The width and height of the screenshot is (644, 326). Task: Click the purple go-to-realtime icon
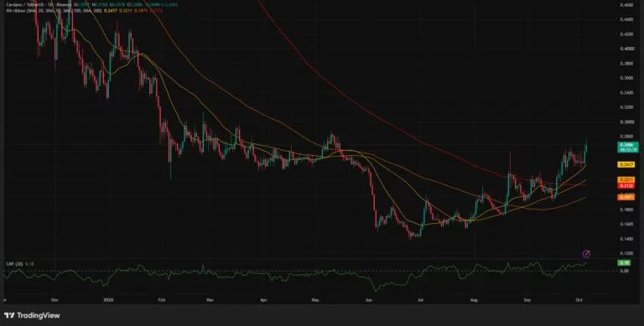(586, 254)
